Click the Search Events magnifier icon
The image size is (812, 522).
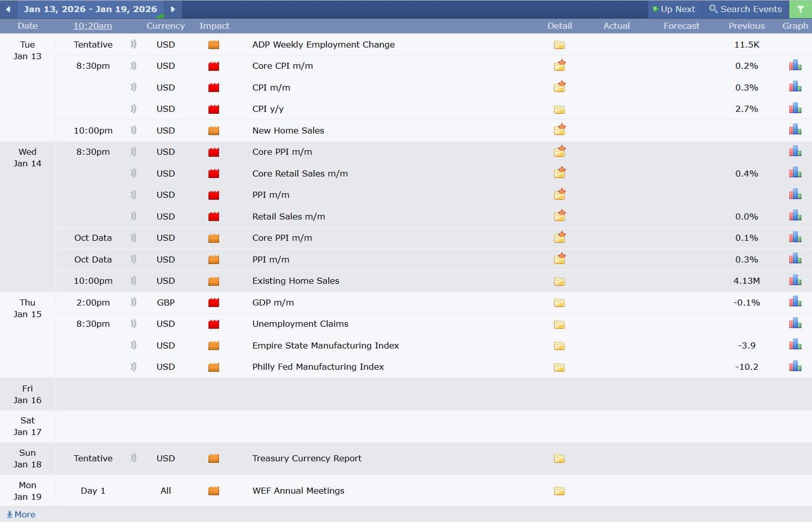pyautogui.click(x=713, y=9)
